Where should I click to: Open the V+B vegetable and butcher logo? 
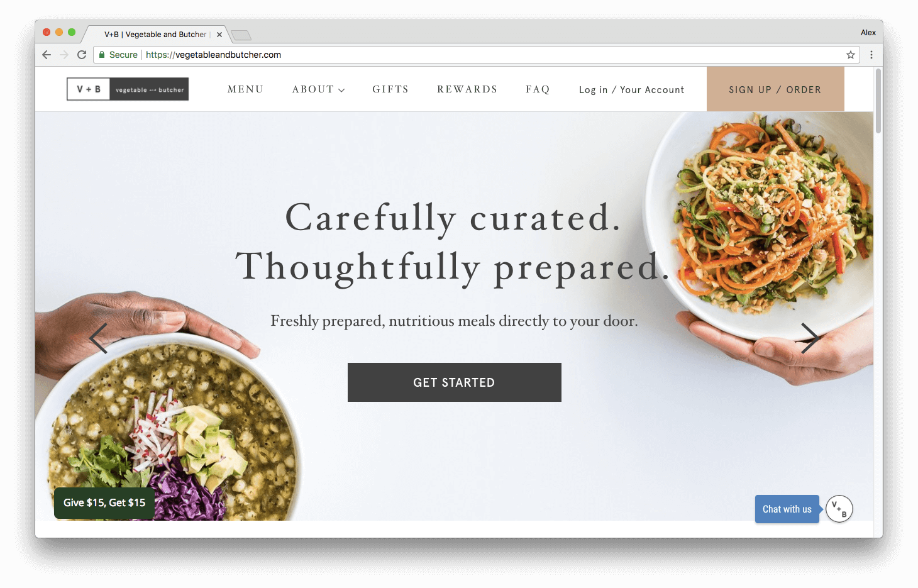pyautogui.click(x=128, y=89)
